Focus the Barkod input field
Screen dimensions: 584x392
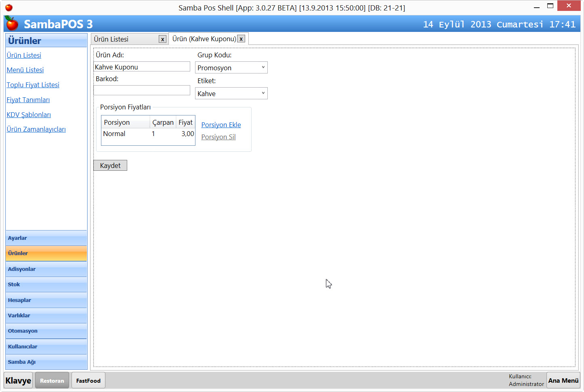(x=142, y=90)
